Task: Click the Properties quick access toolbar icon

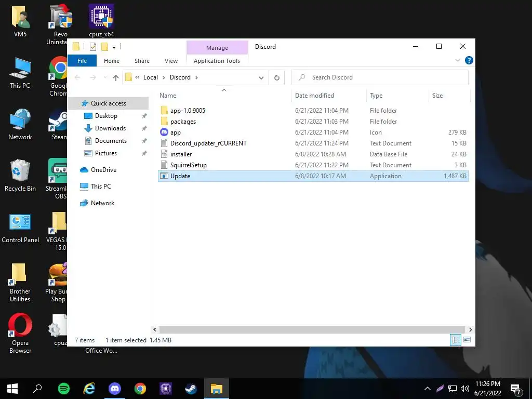Action: 92,47
